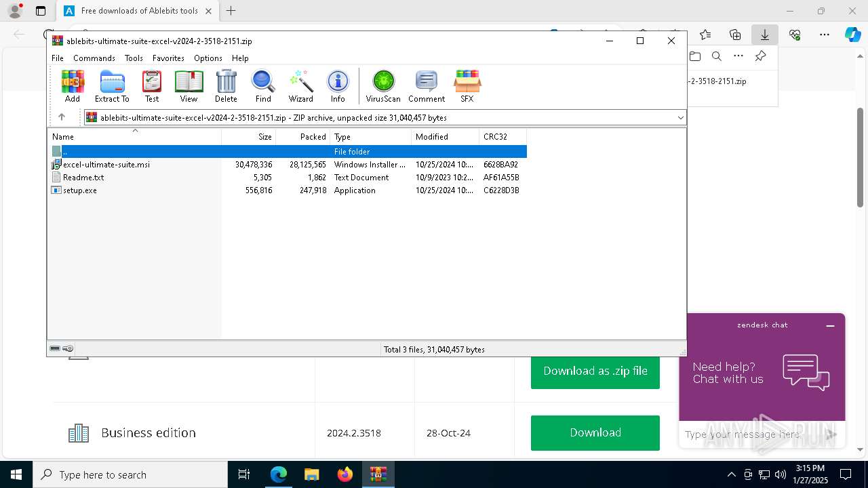
Task: Open the Tools menu
Action: pos(134,58)
